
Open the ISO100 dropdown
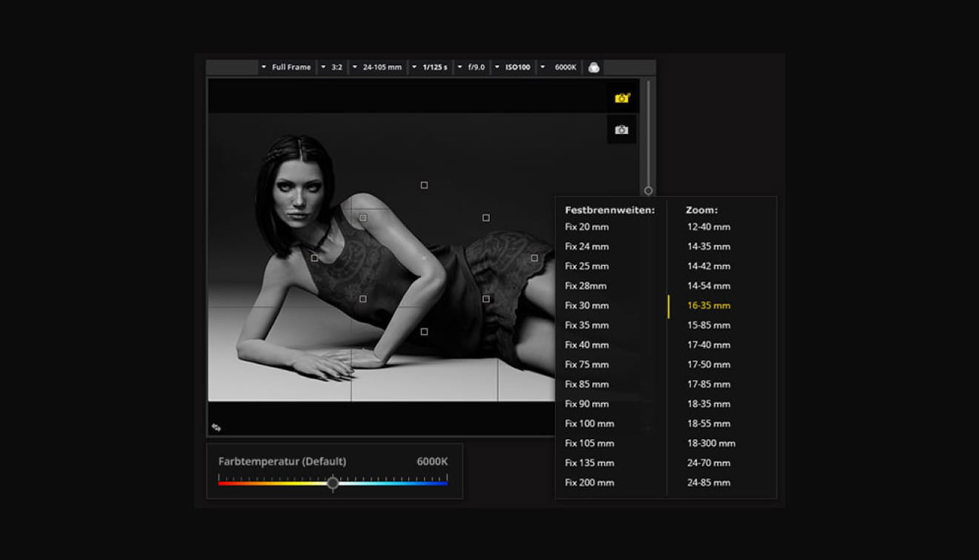click(x=512, y=67)
